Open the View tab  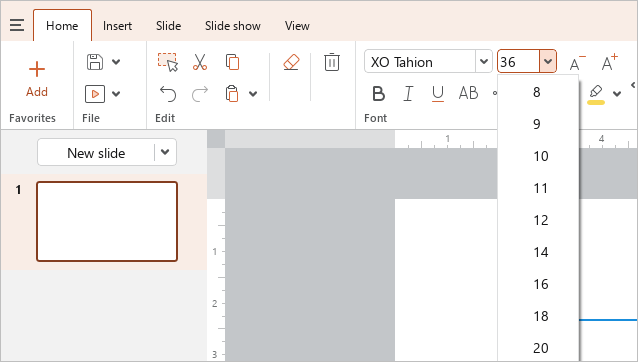click(x=297, y=26)
